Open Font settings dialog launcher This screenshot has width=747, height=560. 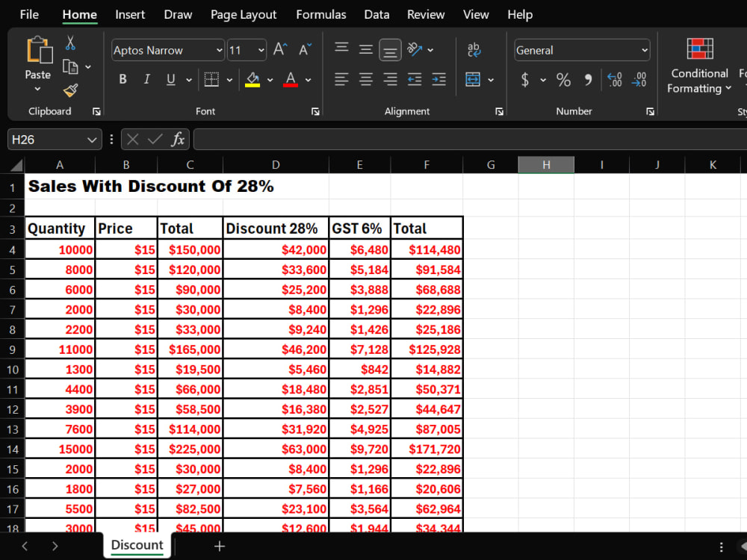click(315, 111)
